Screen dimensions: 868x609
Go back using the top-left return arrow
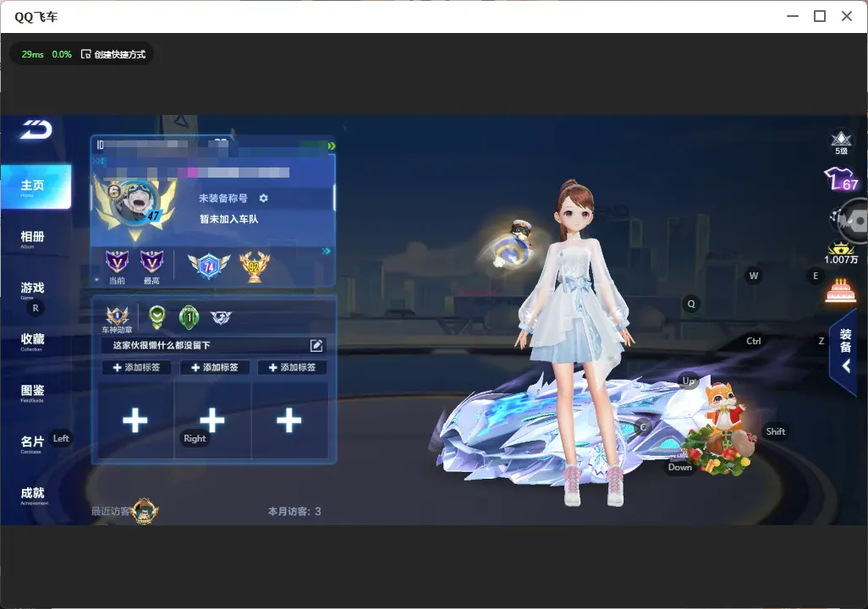[x=36, y=129]
